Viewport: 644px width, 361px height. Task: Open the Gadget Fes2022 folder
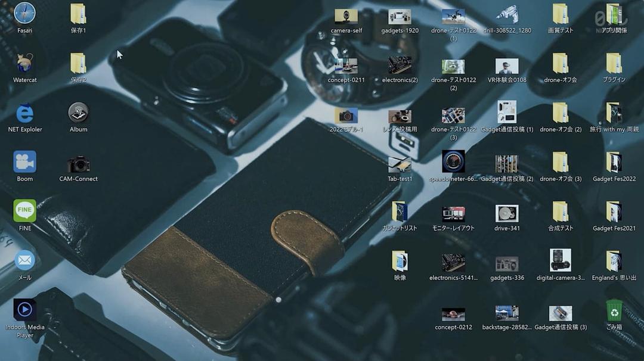point(614,162)
